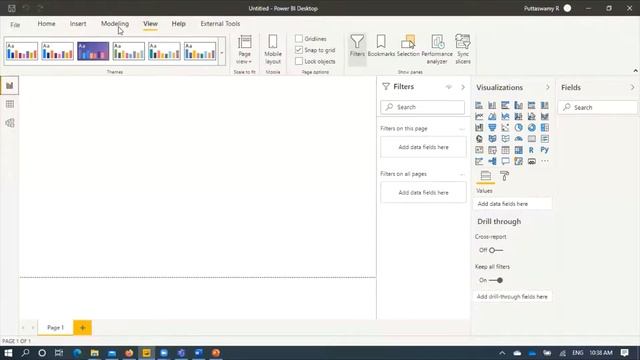The image size is (640, 360).
Task: Select the R script visual
Action: 531,150
